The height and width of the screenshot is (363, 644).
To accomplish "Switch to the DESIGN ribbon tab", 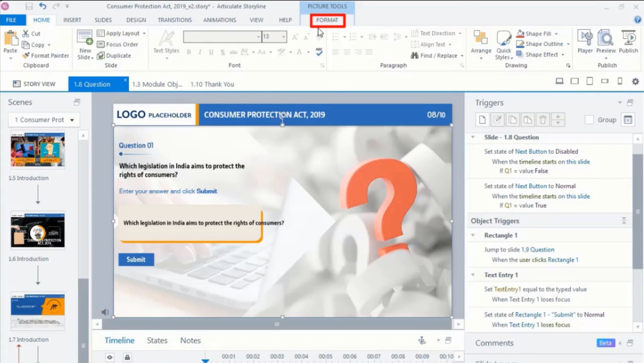I will coord(136,20).
